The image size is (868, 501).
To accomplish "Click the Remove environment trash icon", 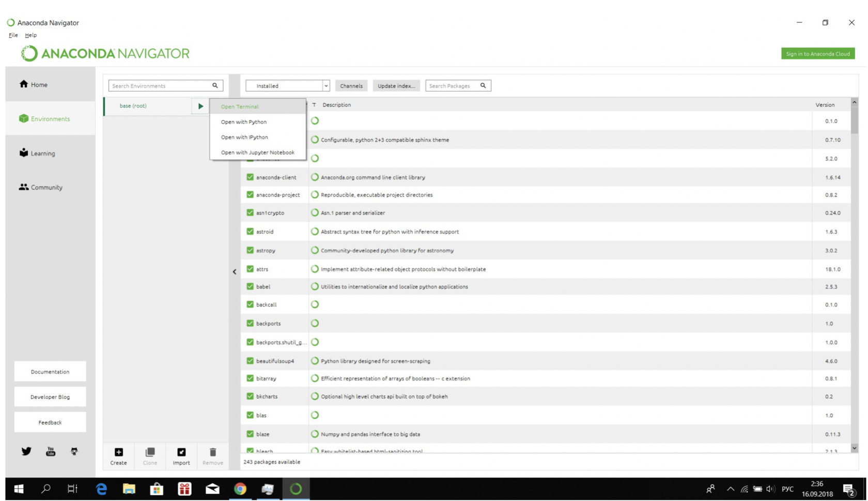I will coord(213,452).
